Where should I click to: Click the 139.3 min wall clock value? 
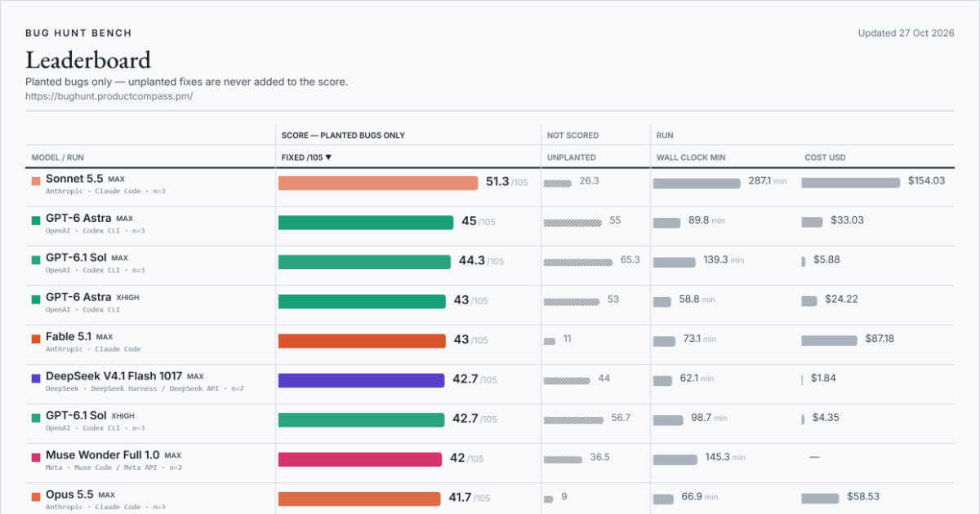click(x=724, y=260)
